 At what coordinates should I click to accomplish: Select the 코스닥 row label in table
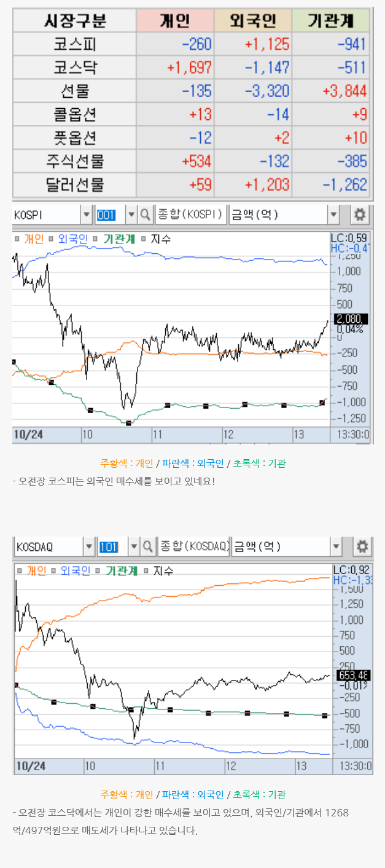tap(74, 68)
